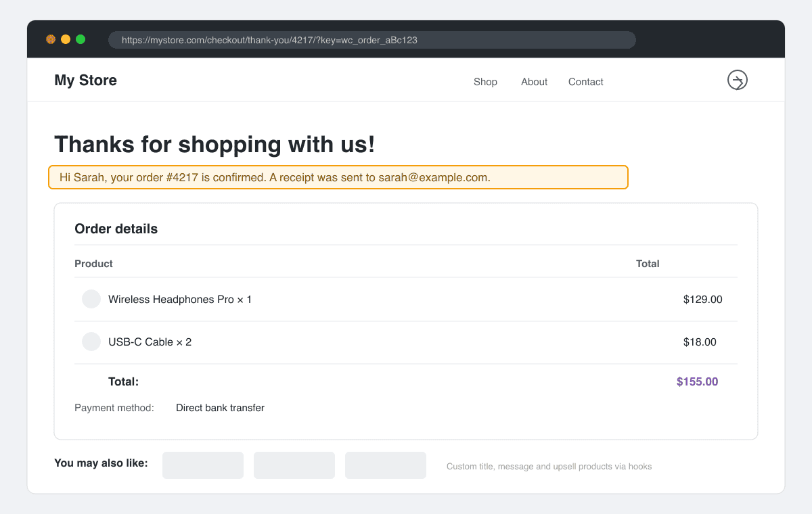This screenshot has width=812, height=514.
Task: Click the Order details heading
Action: [116, 229]
